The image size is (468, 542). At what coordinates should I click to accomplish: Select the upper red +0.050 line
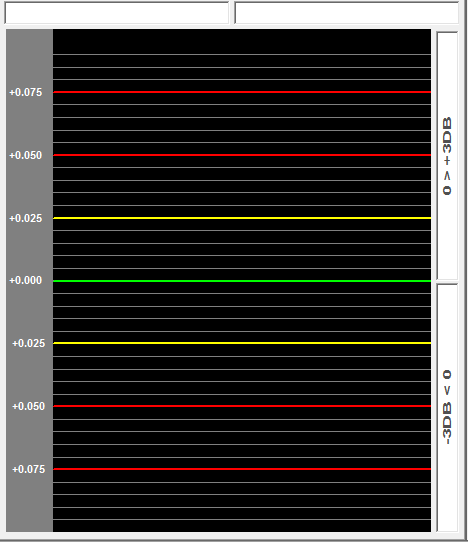(x=242, y=155)
